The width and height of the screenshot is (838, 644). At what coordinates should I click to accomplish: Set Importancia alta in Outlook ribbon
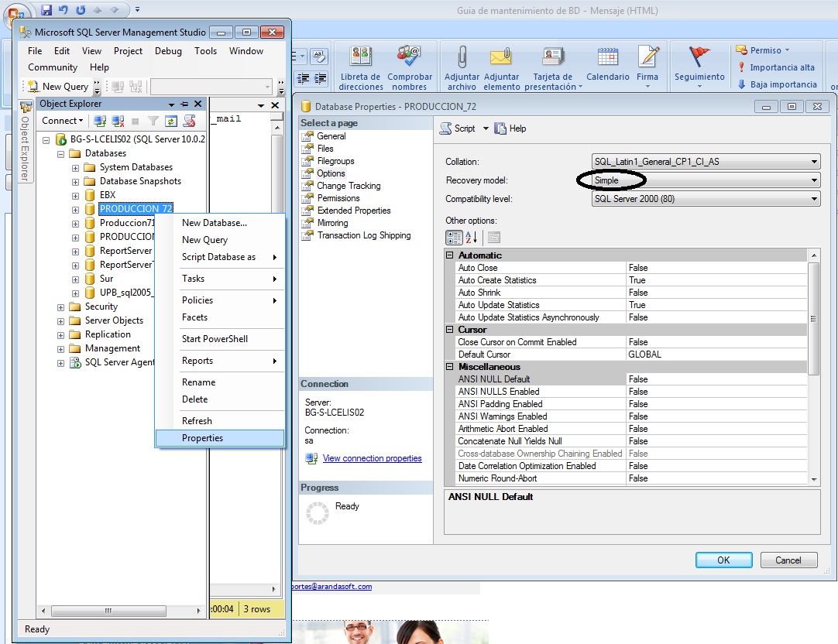(777, 67)
